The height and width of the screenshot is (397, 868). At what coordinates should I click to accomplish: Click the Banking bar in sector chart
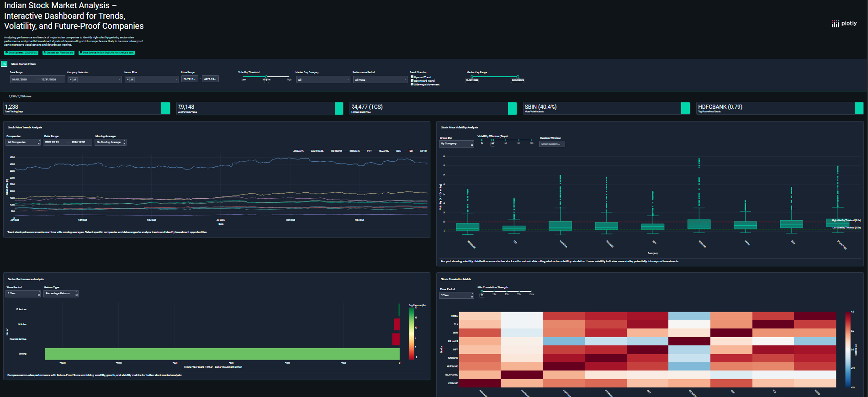coord(222,354)
